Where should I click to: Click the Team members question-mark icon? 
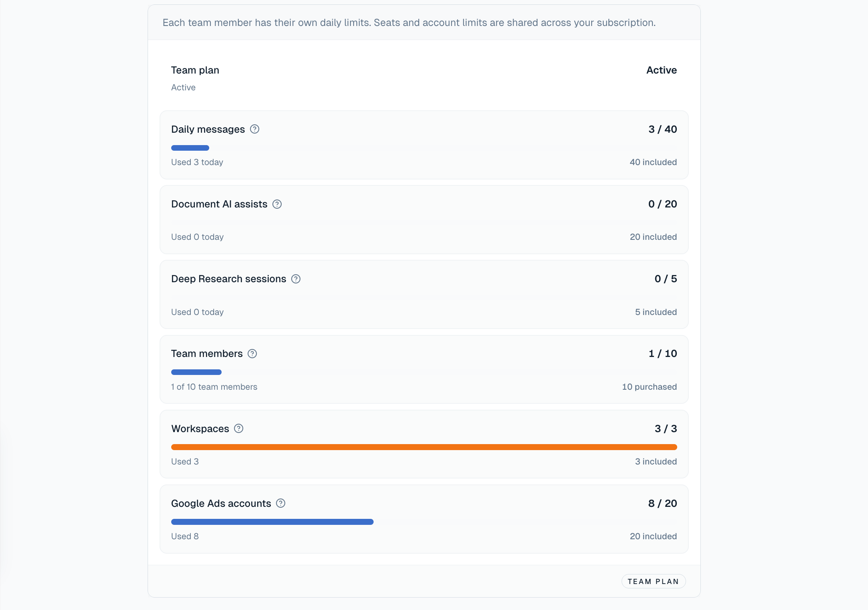click(252, 354)
